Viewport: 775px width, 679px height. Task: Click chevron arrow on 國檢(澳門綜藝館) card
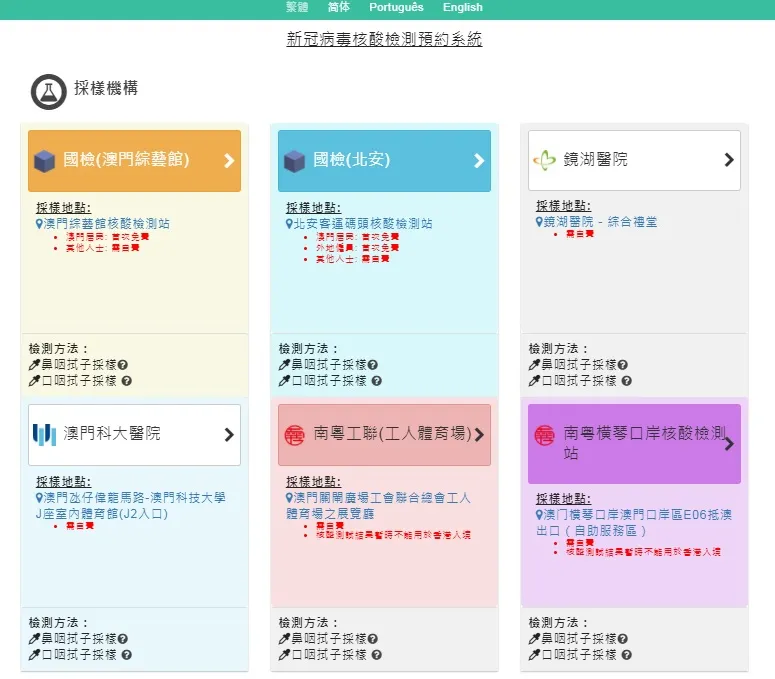point(229,161)
